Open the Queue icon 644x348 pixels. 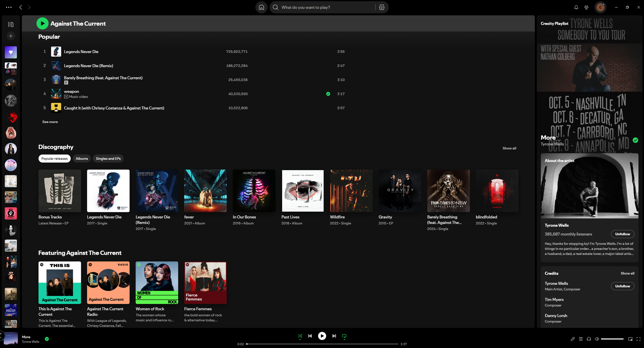point(581,339)
